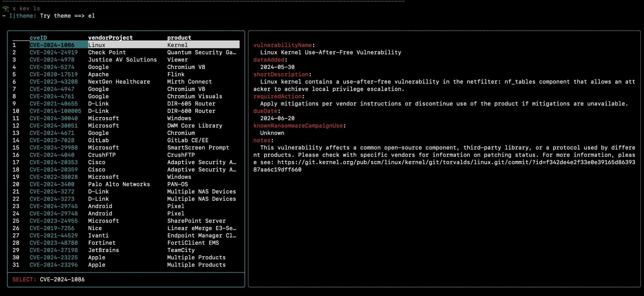Sort the table by the cveID column header
This screenshot has height=296, width=644.
38,37
